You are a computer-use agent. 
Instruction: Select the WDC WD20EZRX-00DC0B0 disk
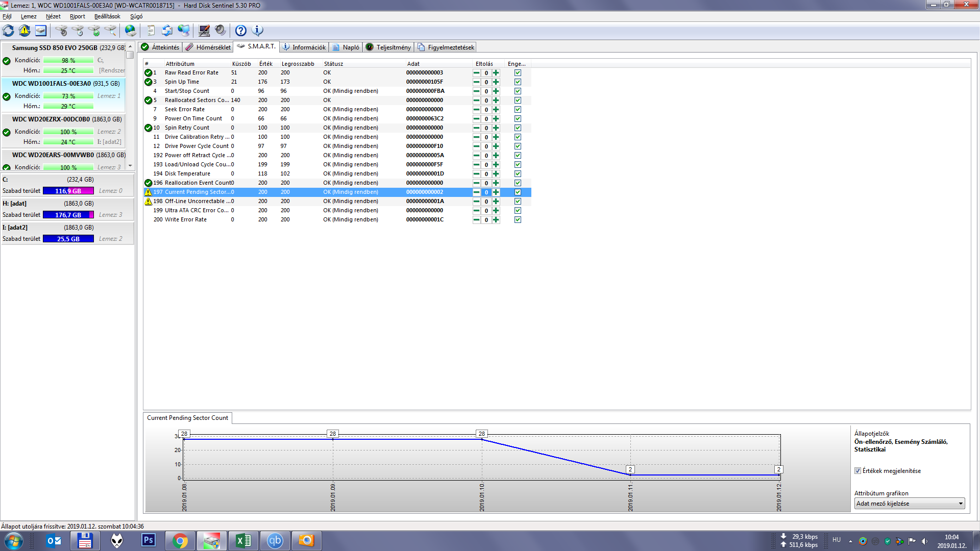click(64, 131)
